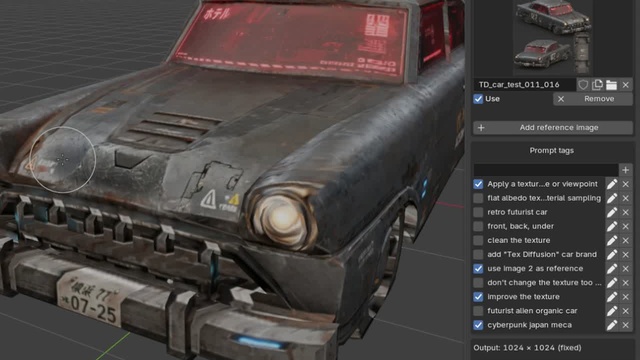The height and width of the screenshot is (360, 640).
Task: Edit 'add Tex Diffusion car brand' pencil
Action: click(x=611, y=255)
